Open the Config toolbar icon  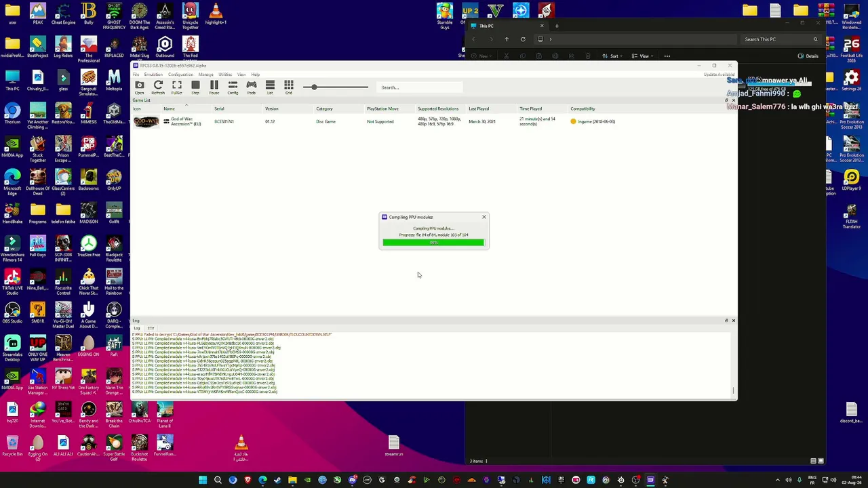click(x=233, y=87)
